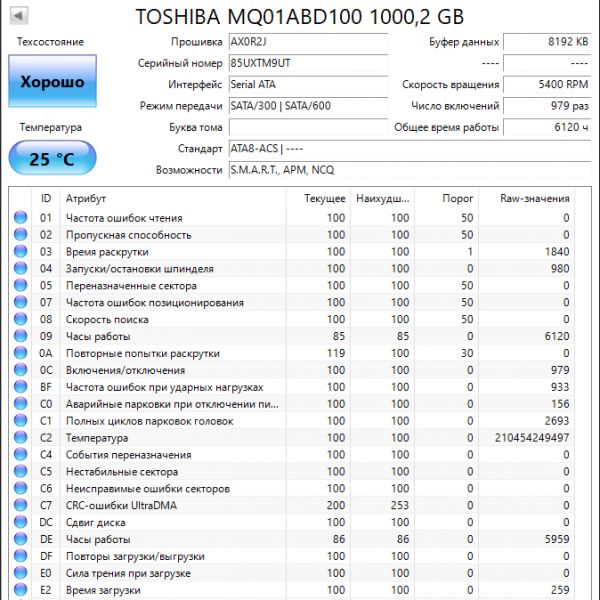
Task: Select the Частота ошибок при ударных нагрузках row
Action: click(x=292, y=386)
